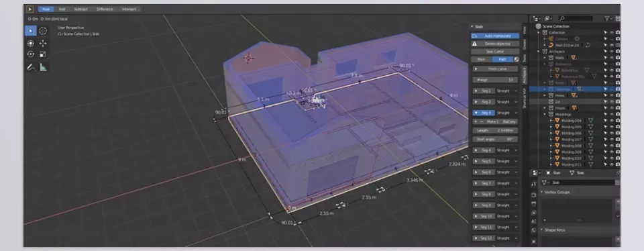Toggle visibility eye of Collection row
Image resolution: width=644 pixels, height=251 pixels.
pos(612,32)
